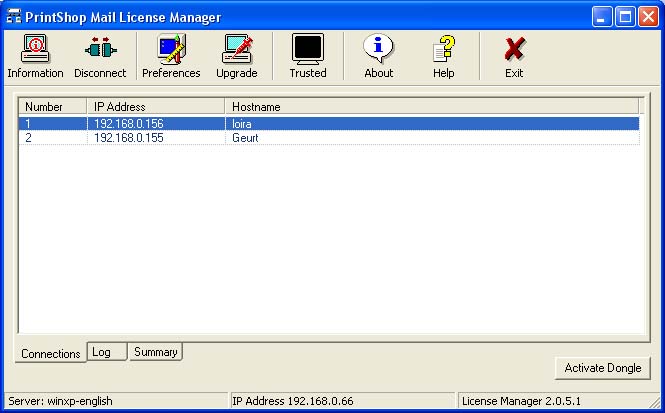Open the Trusted monitor icon

(308, 56)
